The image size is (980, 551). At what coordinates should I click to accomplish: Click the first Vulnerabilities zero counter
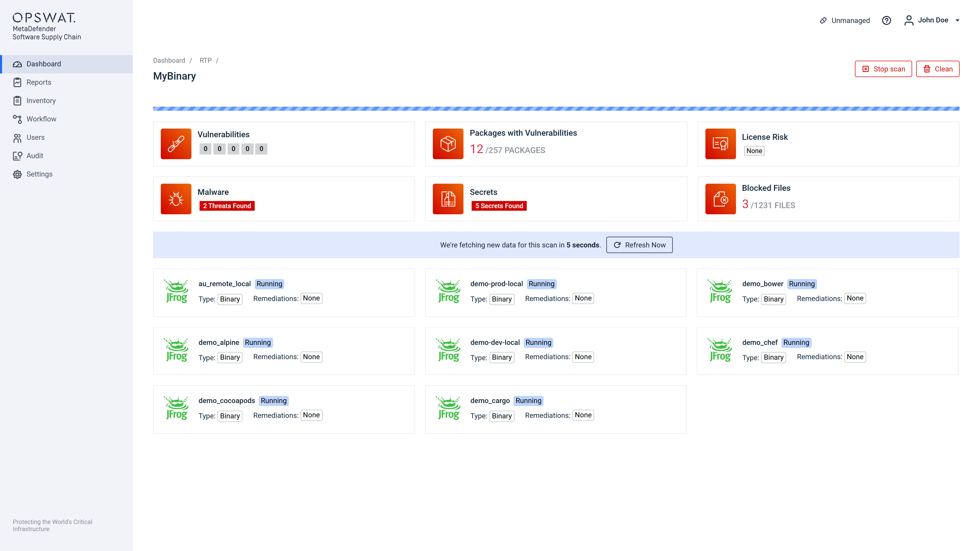[205, 149]
